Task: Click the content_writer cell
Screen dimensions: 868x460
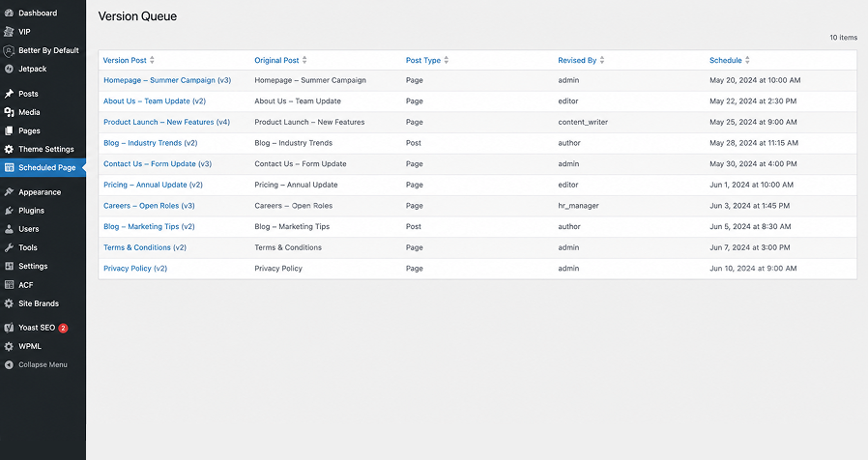Action: click(583, 122)
